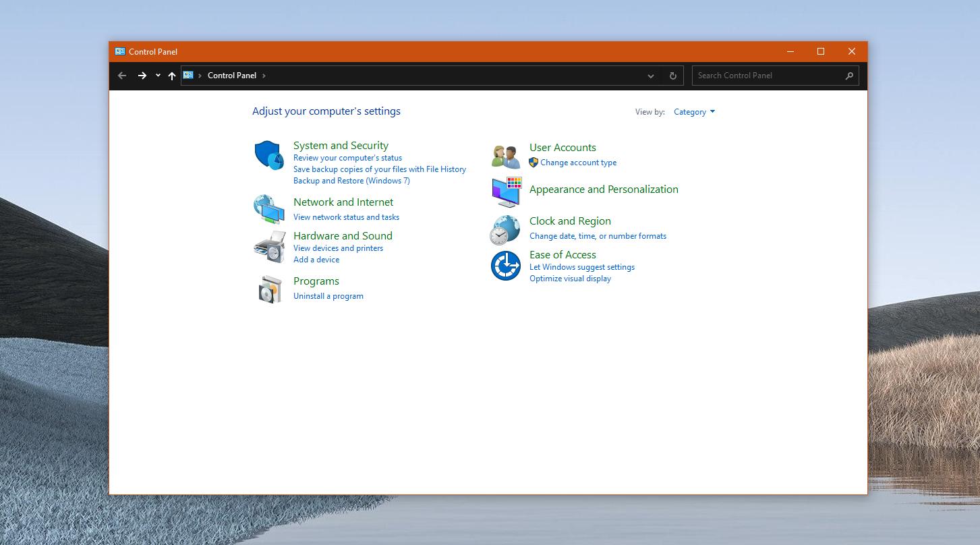Open the Hardware and Sound printer icon
The width and height of the screenshot is (980, 545).
[269, 247]
